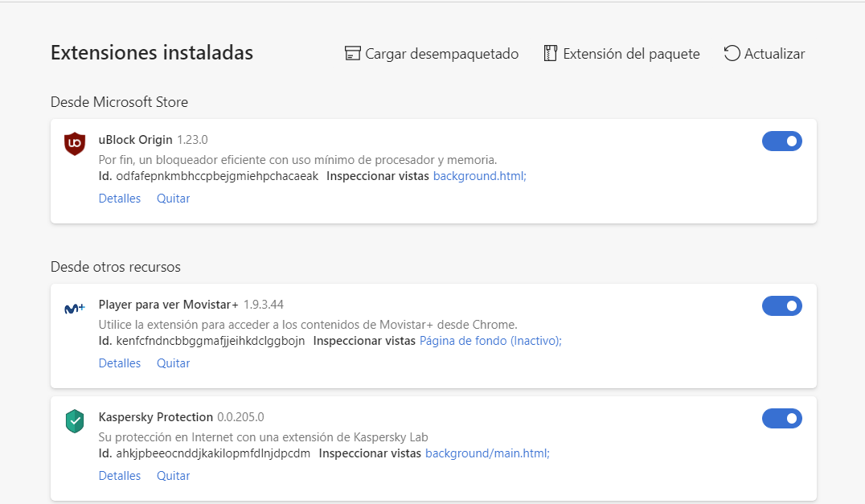The width and height of the screenshot is (865, 504).
Task: Open Detalles for Player para ver Movistar+
Action: [x=120, y=363]
